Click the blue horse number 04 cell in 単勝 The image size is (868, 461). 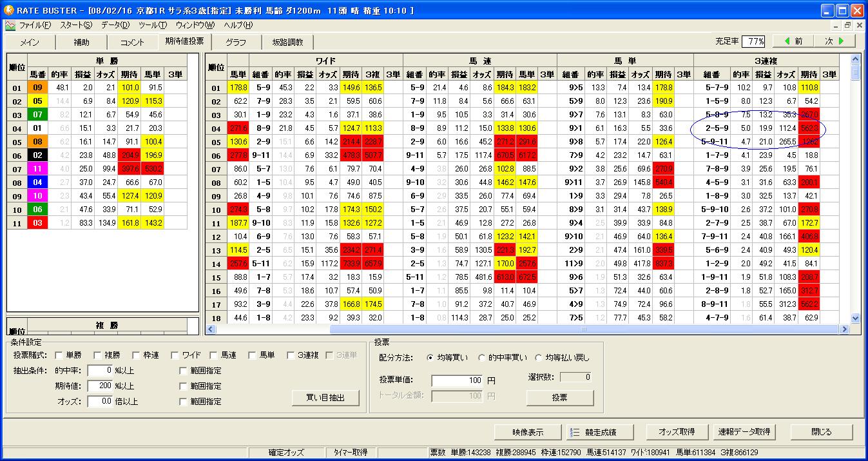click(37, 182)
